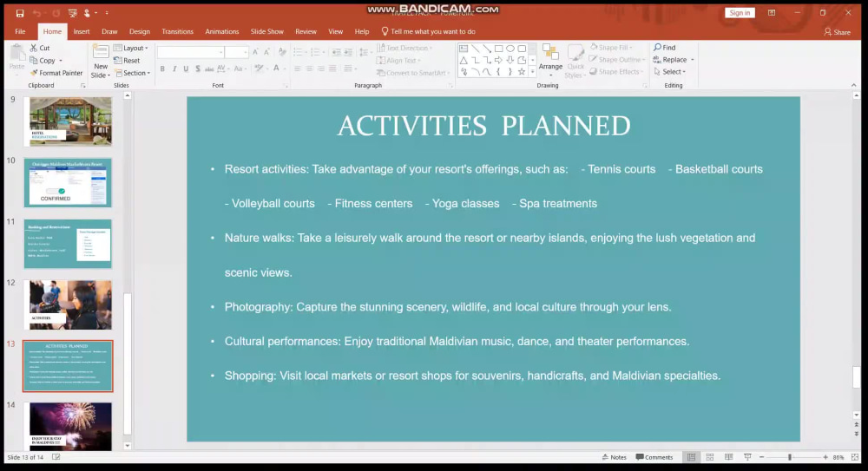The image size is (868, 471).
Task: Switch to the Insert tab
Action: (82, 31)
